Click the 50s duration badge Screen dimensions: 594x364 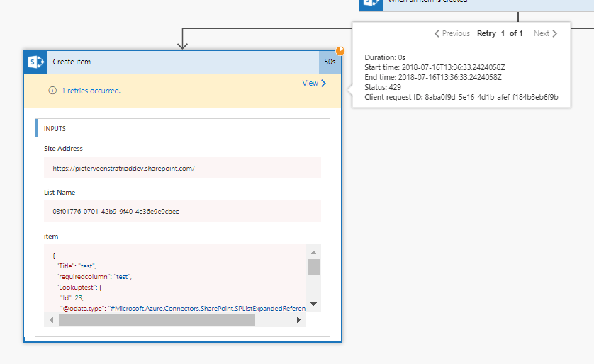(x=330, y=62)
